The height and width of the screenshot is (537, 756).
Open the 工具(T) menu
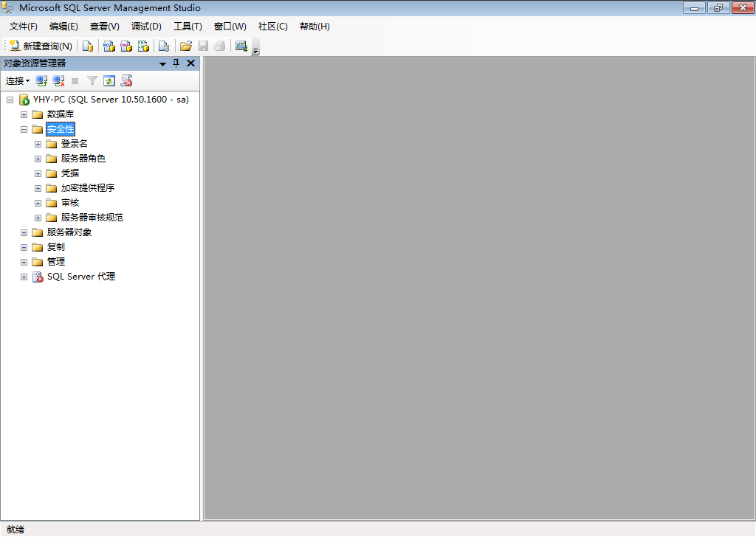[x=188, y=27]
